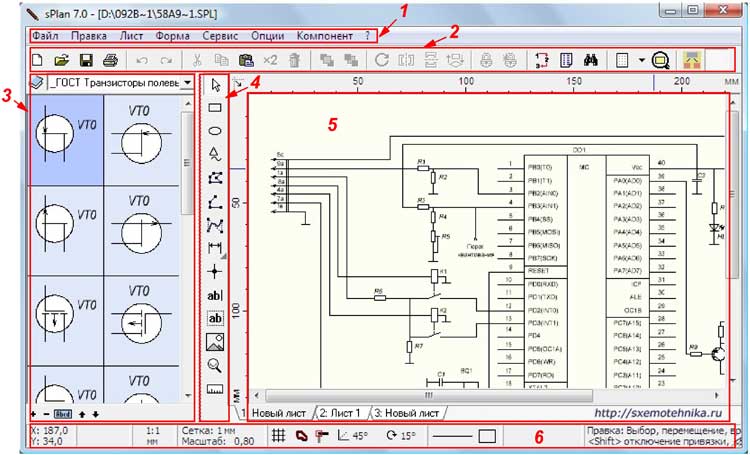This screenshot has width=750, height=455.
Task: Open the Файл menu
Action: coord(45,35)
